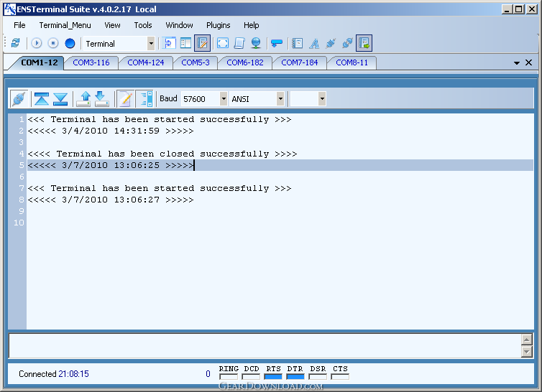Toggle the notebook with pencil toolbar icon
The height and width of the screenshot is (392, 542).
[202, 43]
